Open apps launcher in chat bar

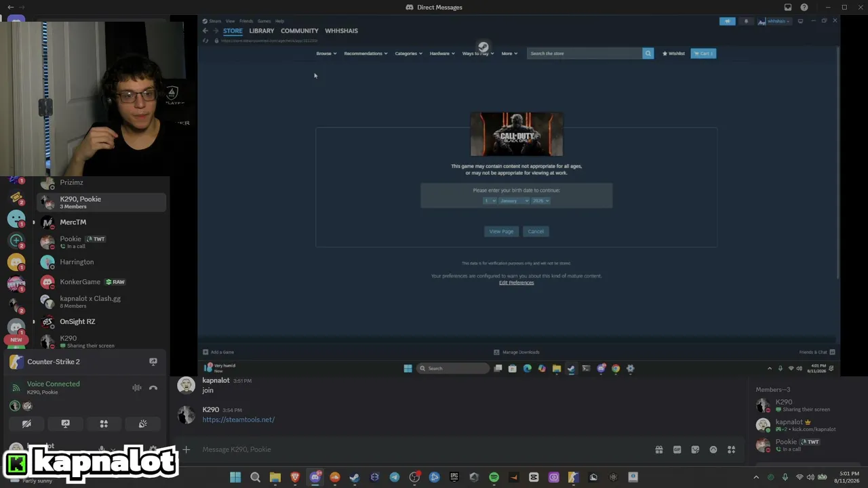pyautogui.click(x=732, y=449)
